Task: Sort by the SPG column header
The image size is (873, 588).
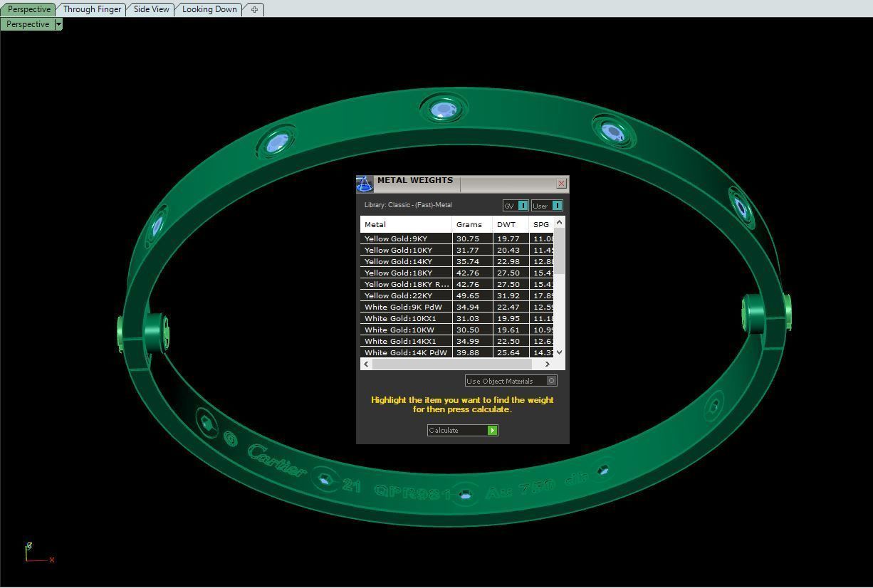Action: (x=541, y=224)
